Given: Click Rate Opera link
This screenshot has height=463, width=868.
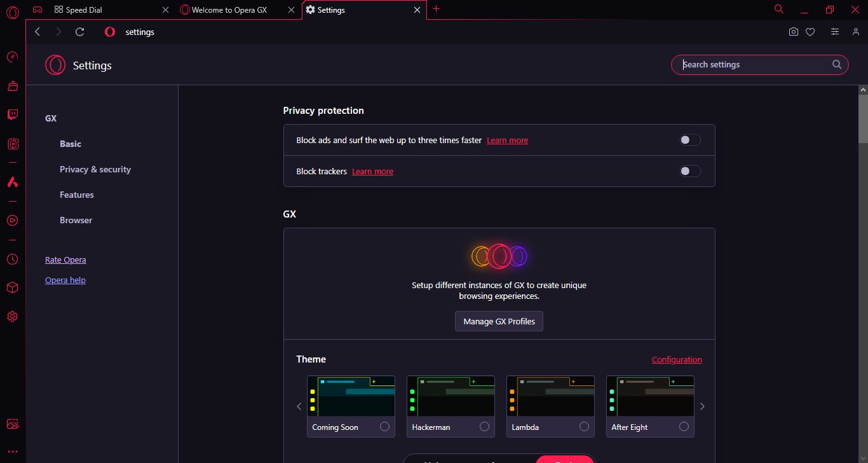Looking at the screenshot, I should coord(65,259).
